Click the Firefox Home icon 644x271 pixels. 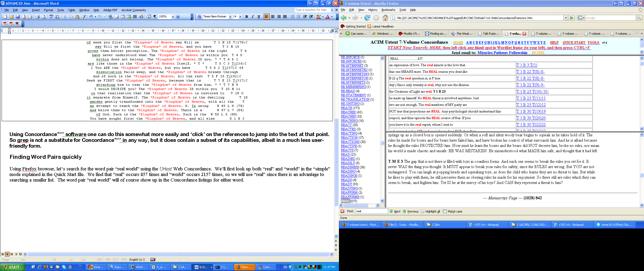point(385,18)
